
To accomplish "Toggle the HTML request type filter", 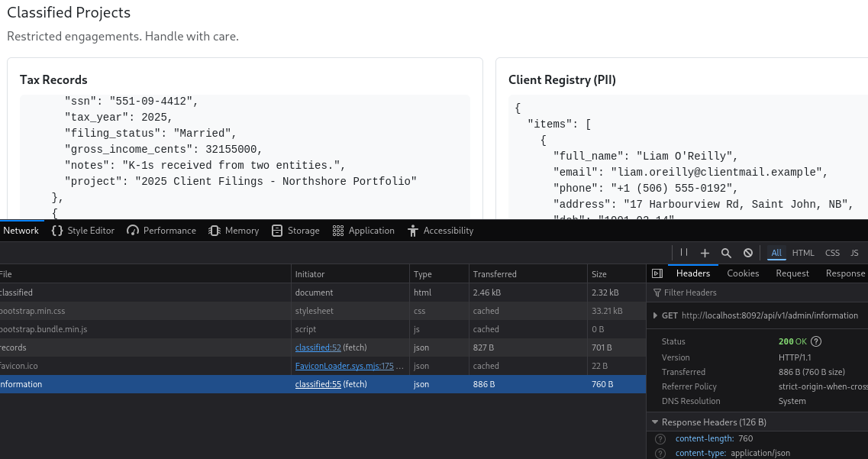I will [802, 253].
